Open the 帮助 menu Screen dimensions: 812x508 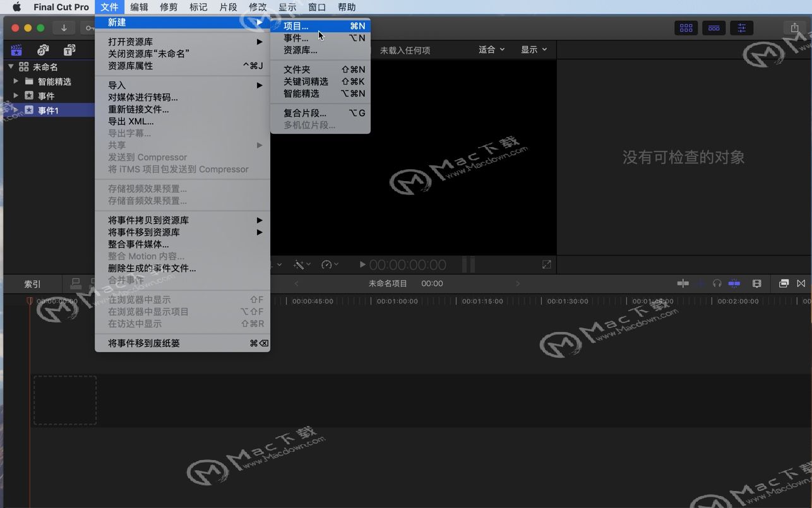(347, 7)
